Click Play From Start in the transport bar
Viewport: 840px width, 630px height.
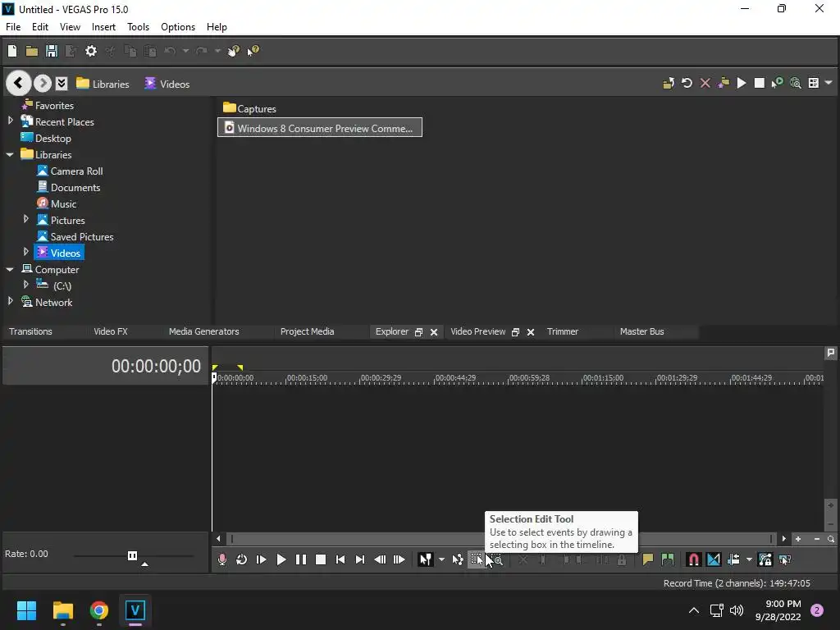[x=262, y=559]
